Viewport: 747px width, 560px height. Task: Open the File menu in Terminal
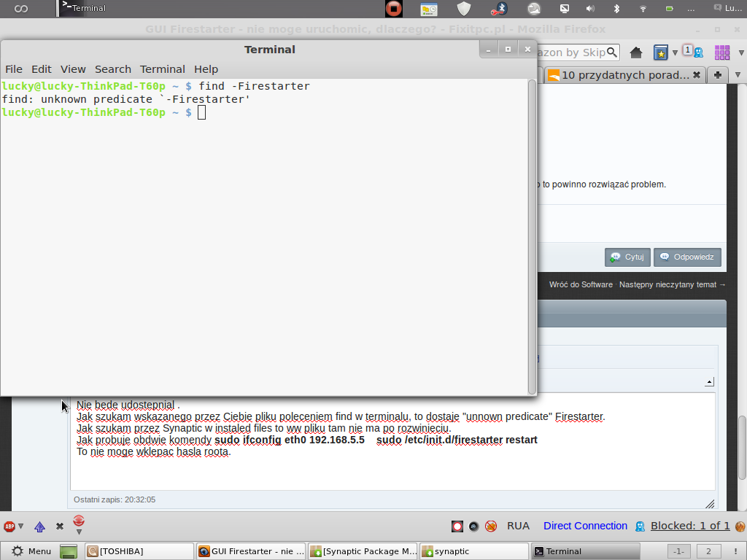[14, 69]
